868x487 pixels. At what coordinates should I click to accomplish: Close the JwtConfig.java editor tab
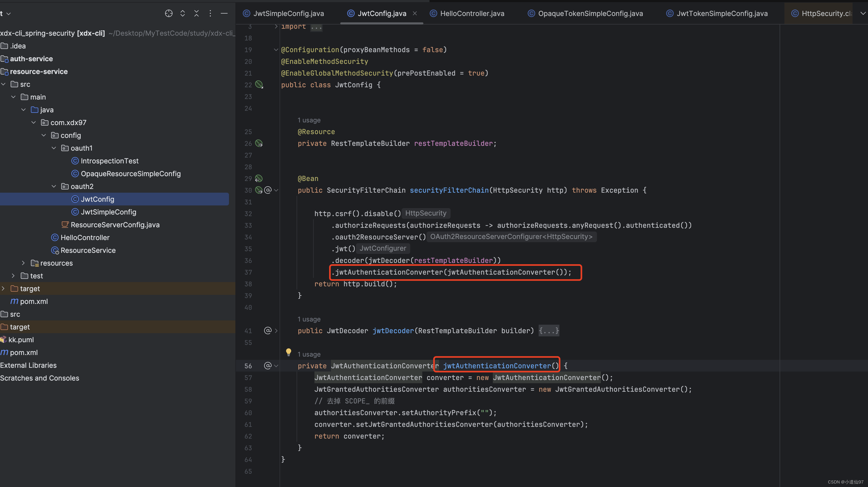point(415,14)
